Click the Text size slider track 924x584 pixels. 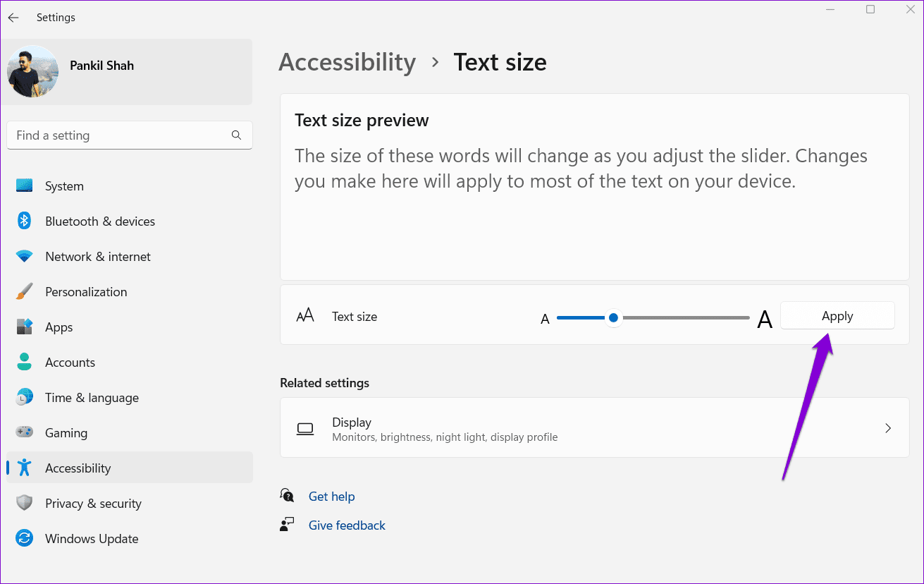[653, 318]
